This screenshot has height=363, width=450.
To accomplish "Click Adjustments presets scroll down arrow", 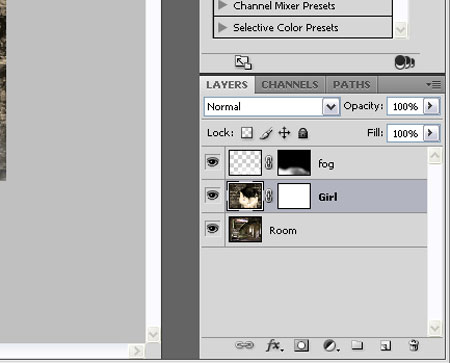I will (401, 30).
